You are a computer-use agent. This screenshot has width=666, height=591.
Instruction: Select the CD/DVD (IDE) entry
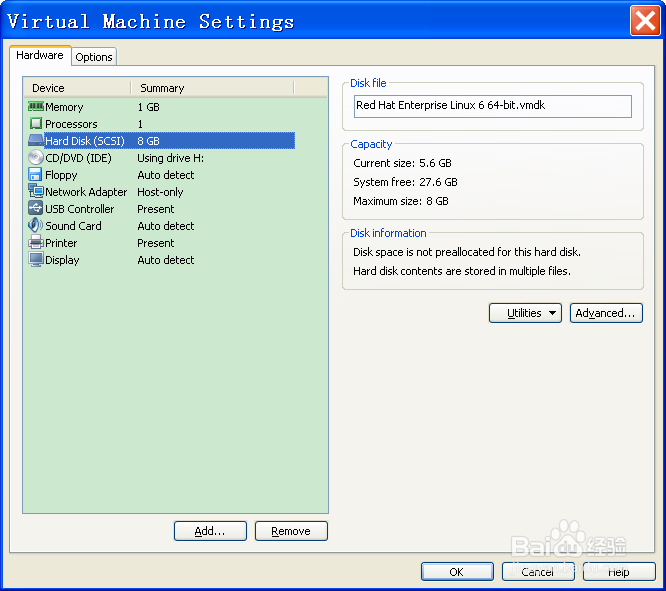[78, 158]
